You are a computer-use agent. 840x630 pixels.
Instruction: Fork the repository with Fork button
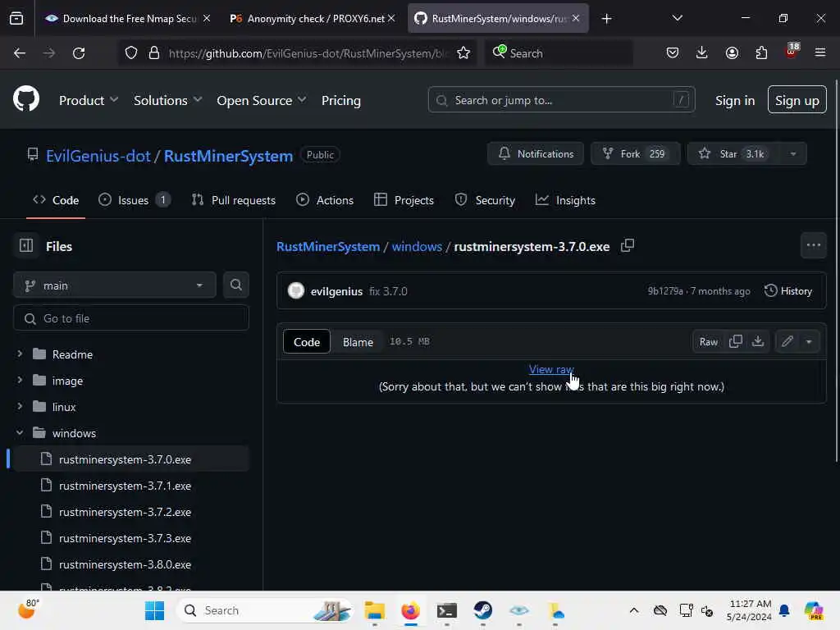click(635, 153)
